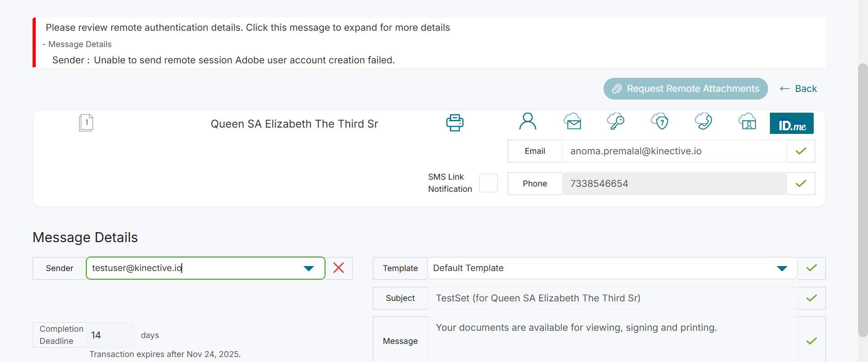Select the cloud key authentication icon
Image resolution: width=868 pixels, height=362 pixels.
tap(615, 122)
